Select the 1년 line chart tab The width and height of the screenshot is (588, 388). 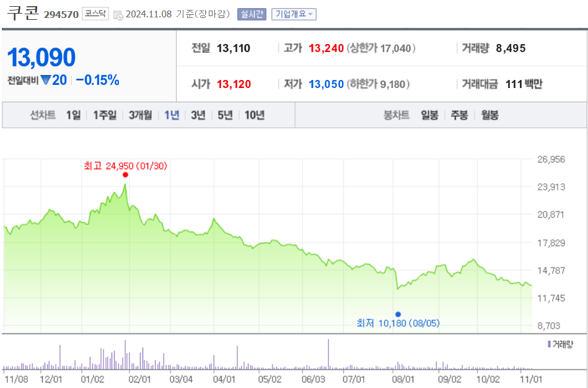172,115
